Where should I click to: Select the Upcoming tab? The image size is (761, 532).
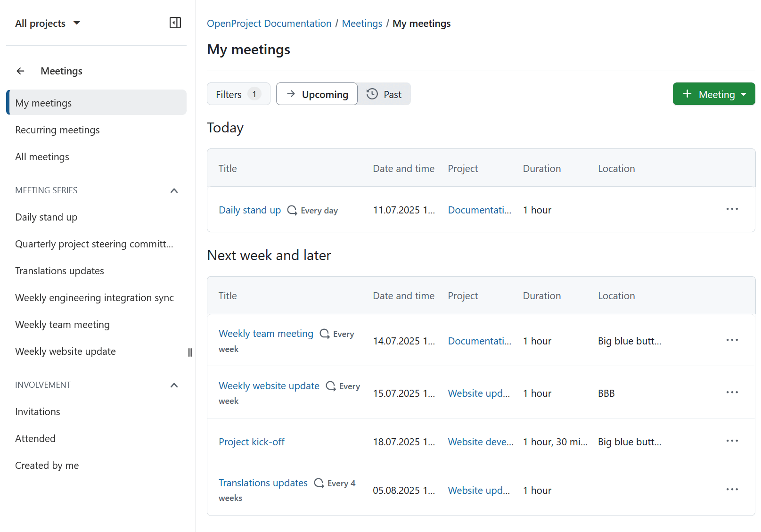(x=317, y=94)
